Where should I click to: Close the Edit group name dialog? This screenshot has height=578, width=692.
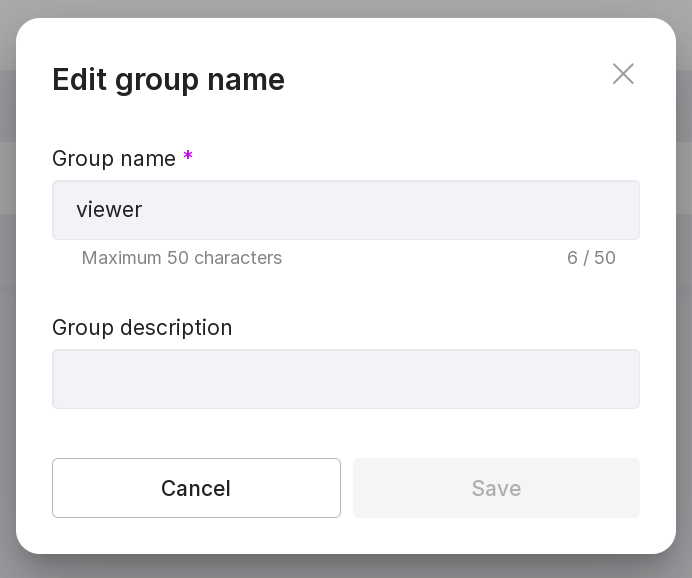pyautogui.click(x=623, y=74)
